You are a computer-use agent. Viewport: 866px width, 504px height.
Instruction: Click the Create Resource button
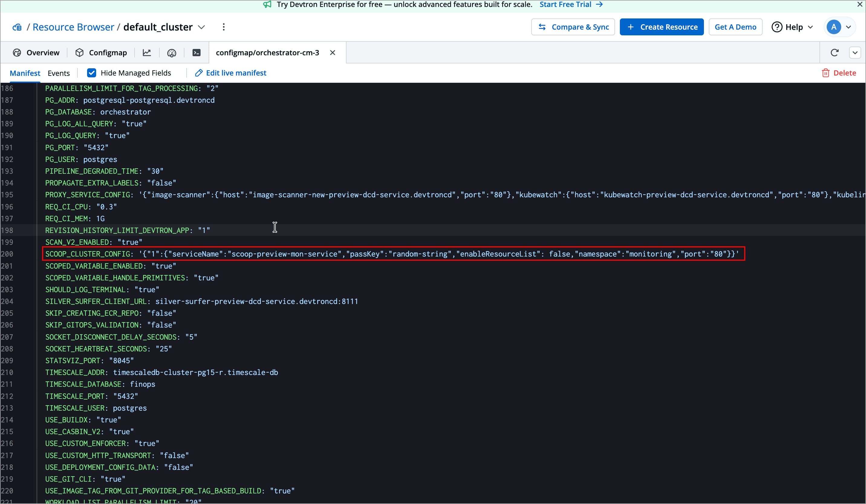662,27
